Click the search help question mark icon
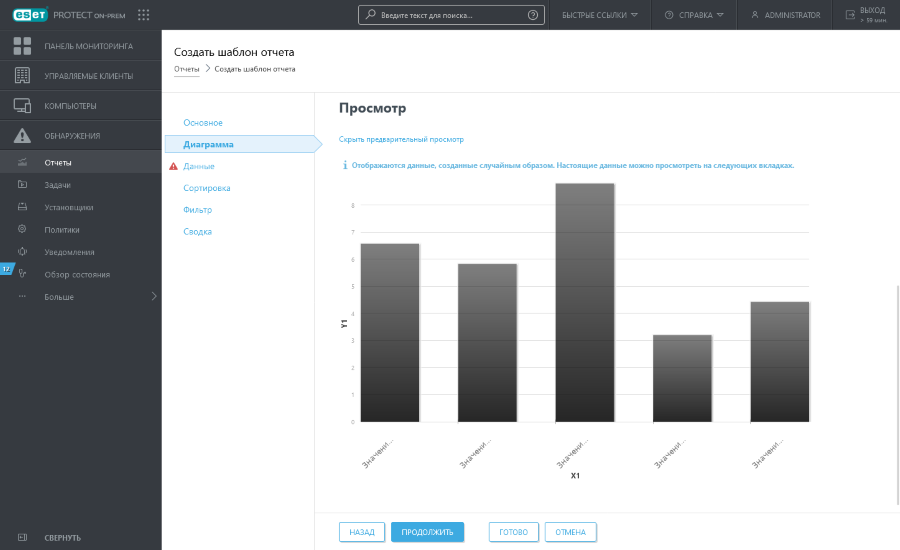 [532, 15]
